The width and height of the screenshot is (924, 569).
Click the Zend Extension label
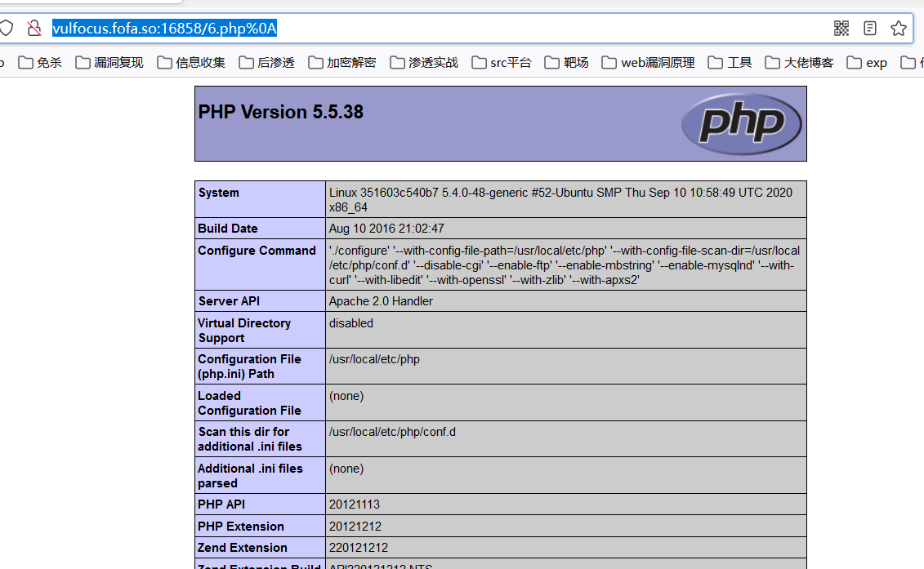point(243,548)
